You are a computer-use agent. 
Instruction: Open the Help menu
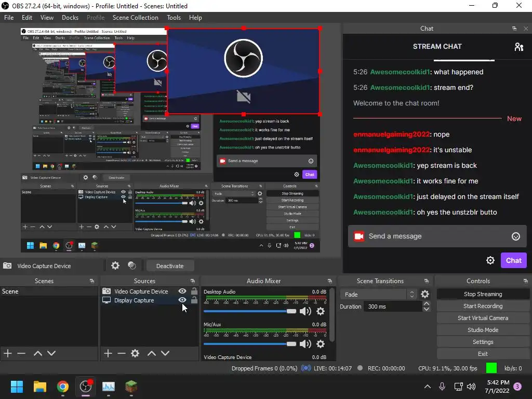coord(195,18)
